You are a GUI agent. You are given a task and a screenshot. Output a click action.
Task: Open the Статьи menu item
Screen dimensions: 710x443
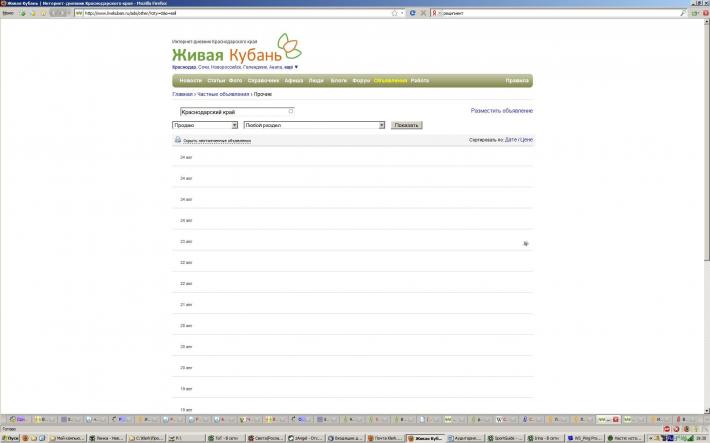216,81
